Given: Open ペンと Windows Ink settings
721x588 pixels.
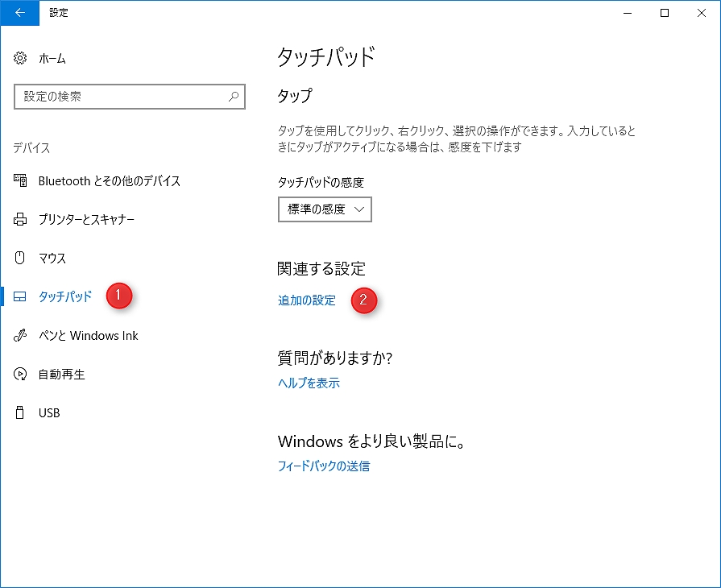Looking at the screenshot, I should (x=89, y=336).
